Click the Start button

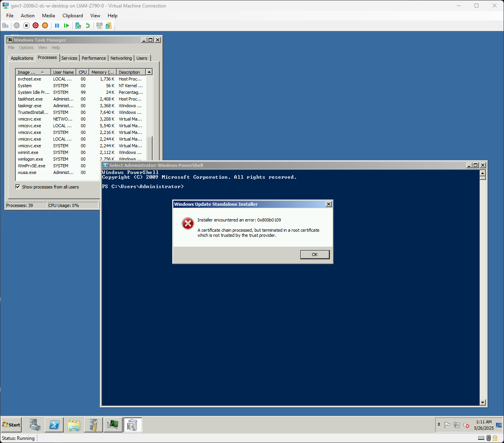[11, 425]
